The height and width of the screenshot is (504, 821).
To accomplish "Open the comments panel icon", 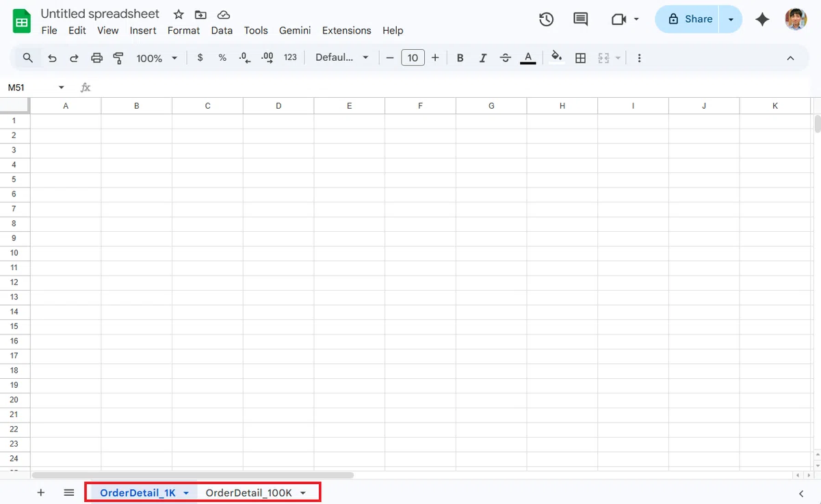I will pyautogui.click(x=581, y=19).
